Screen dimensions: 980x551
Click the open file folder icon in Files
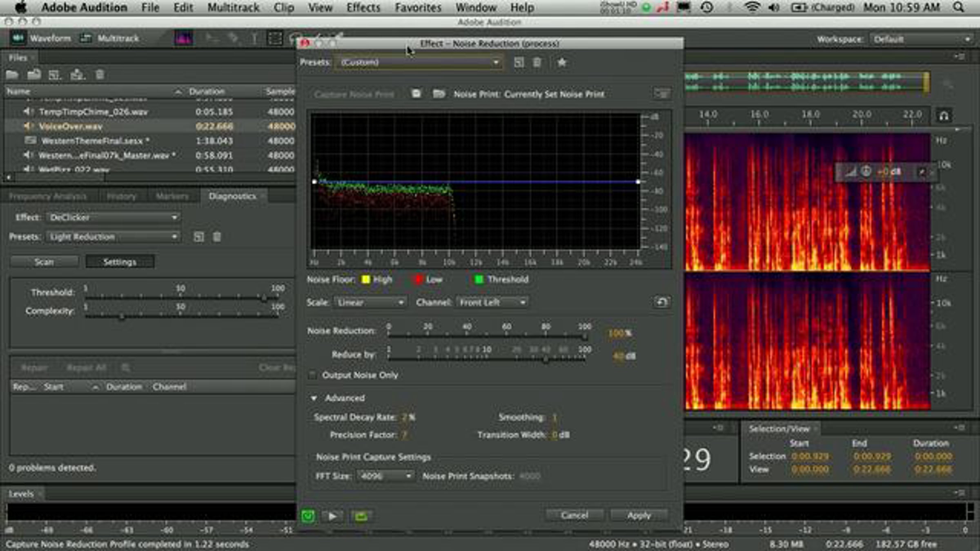[x=12, y=75]
